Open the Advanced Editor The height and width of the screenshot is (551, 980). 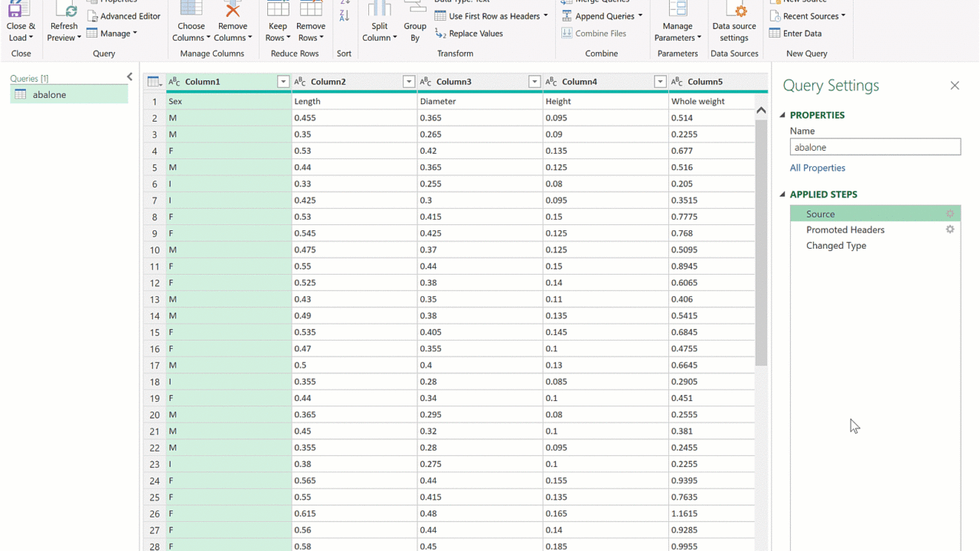[x=123, y=16]
